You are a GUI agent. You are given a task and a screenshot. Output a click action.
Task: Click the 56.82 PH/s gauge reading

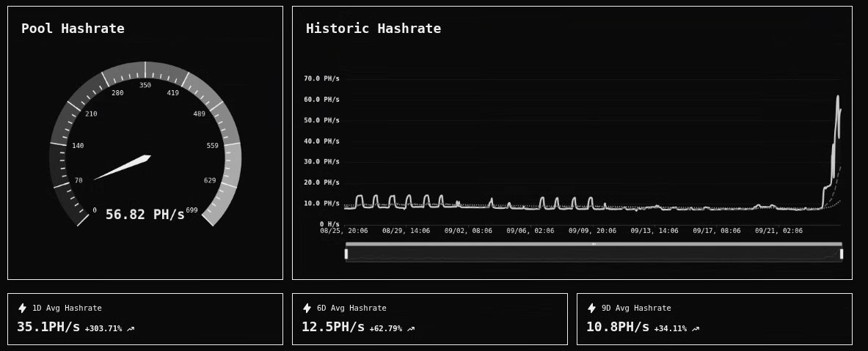[145, 215]
